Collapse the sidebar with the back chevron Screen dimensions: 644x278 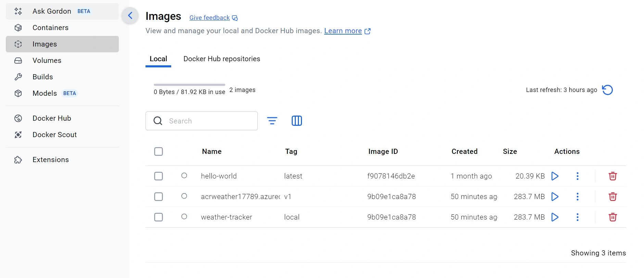coord(130,15)
